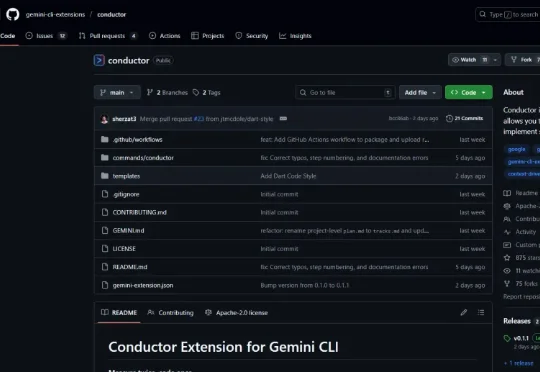
Task: Open the Activity link in About sidebar
Action: point(520,232)
